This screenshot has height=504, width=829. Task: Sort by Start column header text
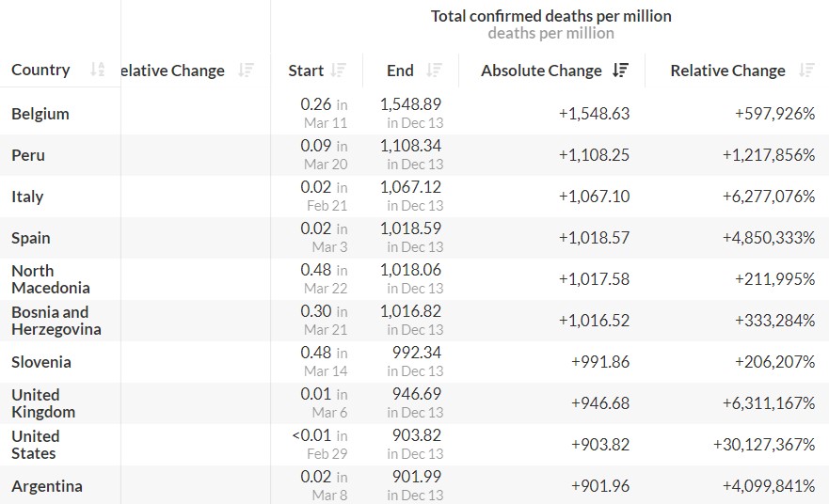tap(306, 71)
